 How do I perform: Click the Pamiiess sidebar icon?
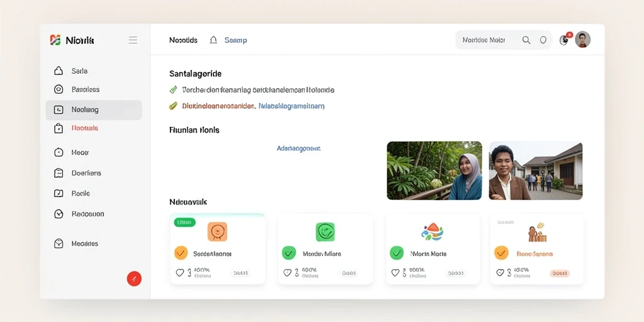point(58,89)
